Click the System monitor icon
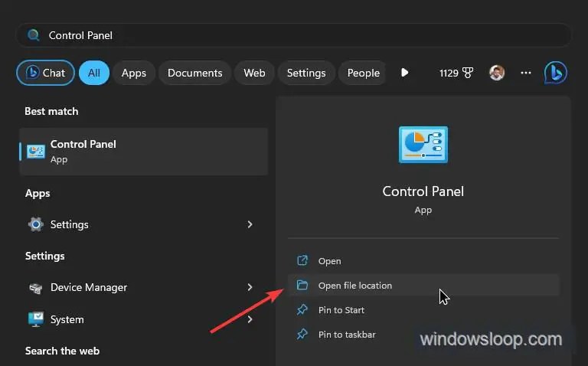 [36, 319]
